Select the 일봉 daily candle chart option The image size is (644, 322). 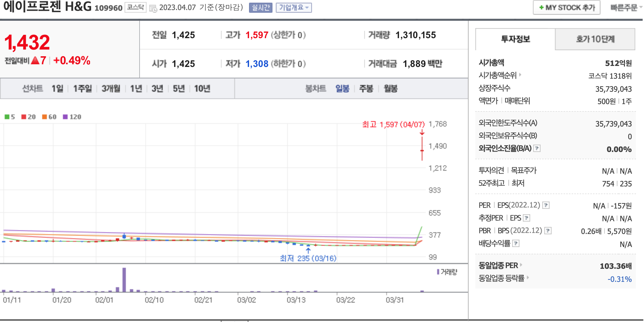pos(342,89)
